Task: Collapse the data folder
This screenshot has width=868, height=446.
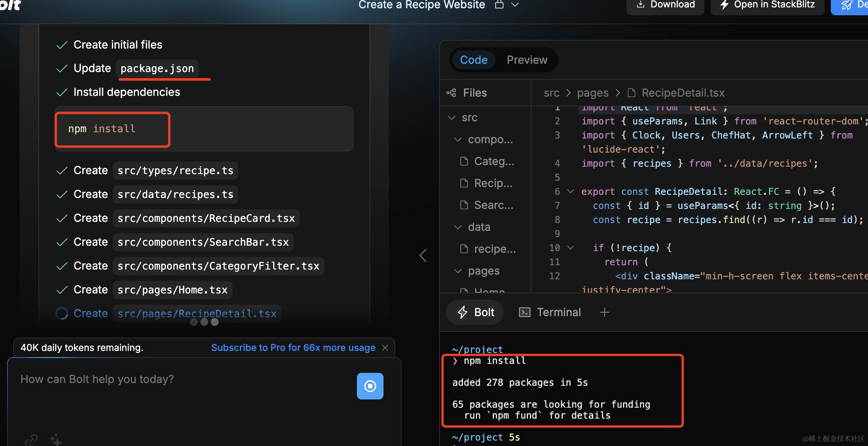Action: (x=457, y=227)
